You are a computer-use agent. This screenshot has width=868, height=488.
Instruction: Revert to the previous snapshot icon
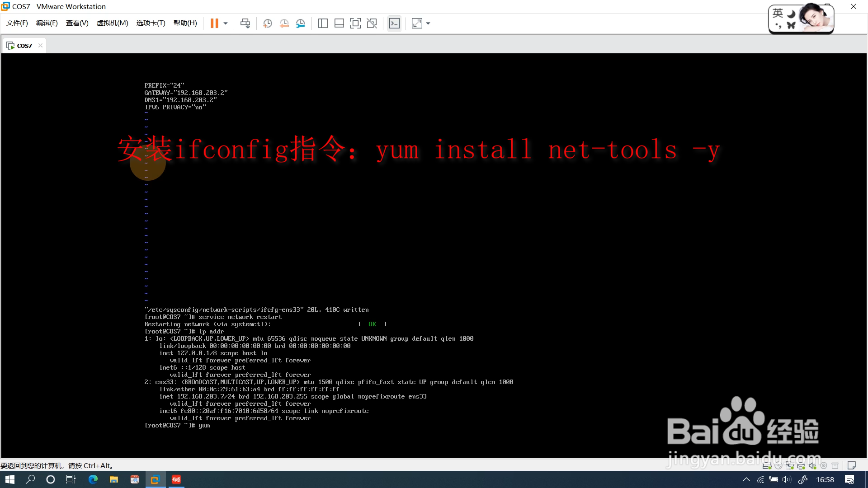click(x=284, y=23)
